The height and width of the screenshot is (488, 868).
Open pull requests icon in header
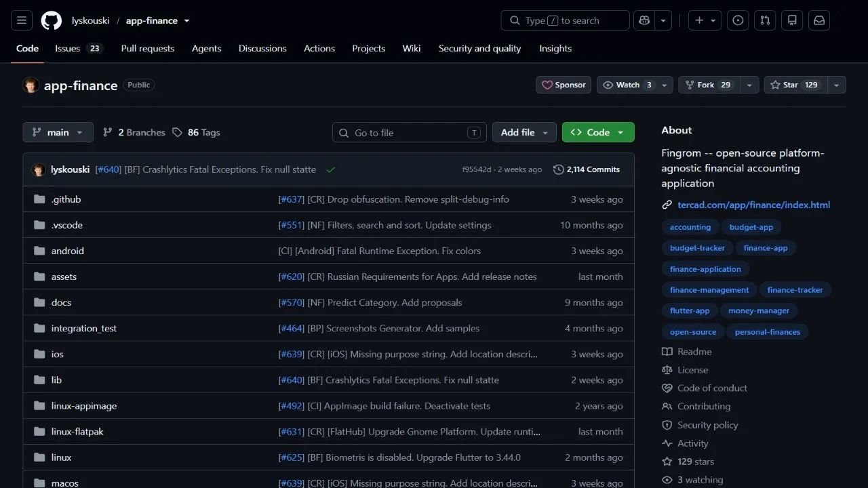click(x=765, y=20)
